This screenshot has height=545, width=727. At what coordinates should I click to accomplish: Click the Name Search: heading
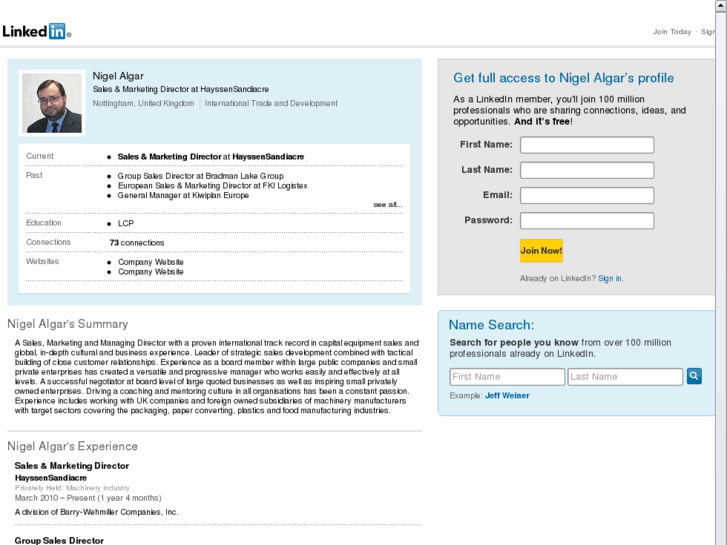coord(491,325)
